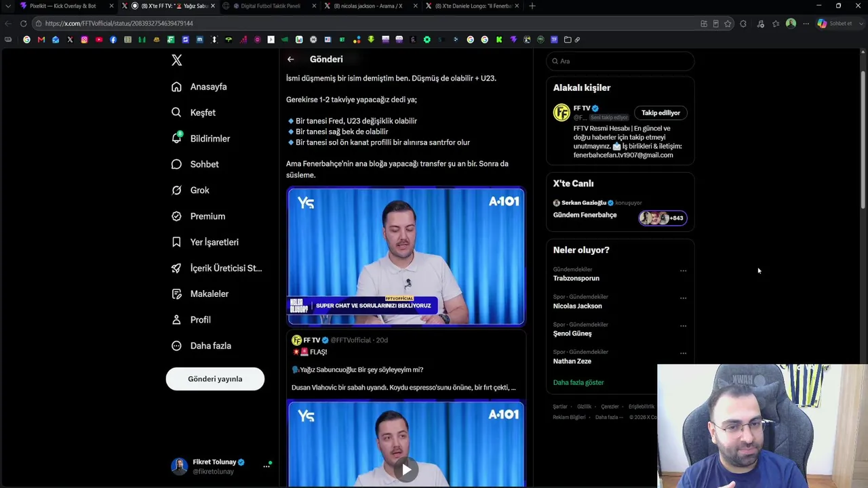The width and height of the screenshot is (868, 488).
Task: Open the video with the SUPER CHAT banner
Action: [406, 256]
